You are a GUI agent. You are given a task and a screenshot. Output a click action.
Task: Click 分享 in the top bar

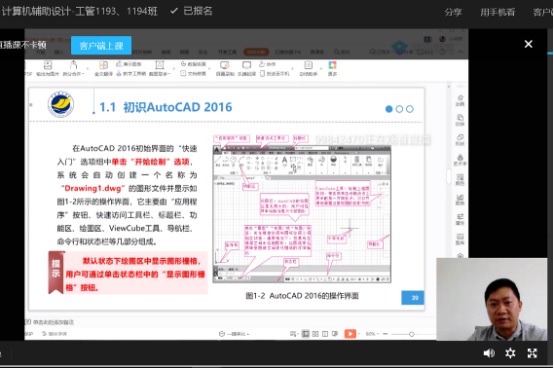click(453, 12)
